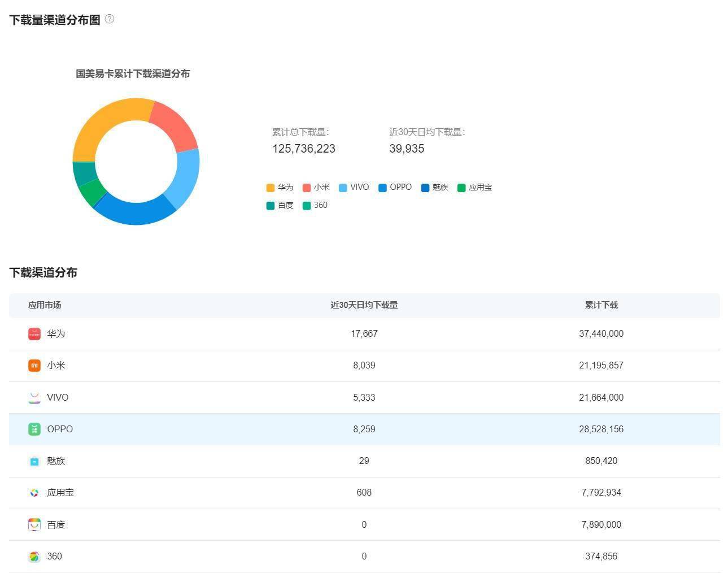
Task: Click the 魅族 store icon in table
Action: (x=34, y=461)
